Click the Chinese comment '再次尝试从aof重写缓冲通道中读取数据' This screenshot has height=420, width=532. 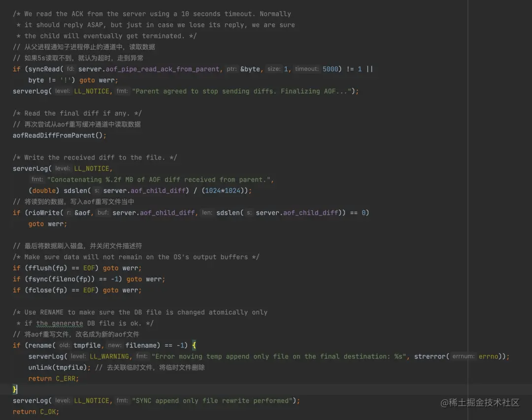[x=77, y=125]
